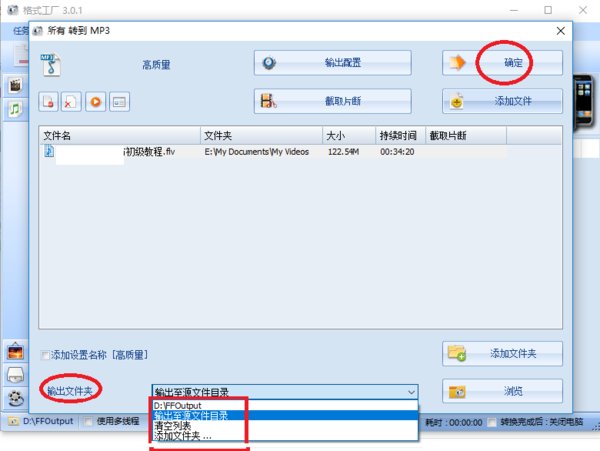
Task: Click the 输出至源文件目录 combo box field
Action: tap(285, 392)
